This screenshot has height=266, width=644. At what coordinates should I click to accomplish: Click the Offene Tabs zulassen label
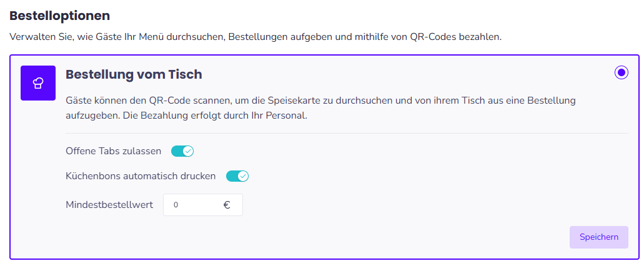113,151
